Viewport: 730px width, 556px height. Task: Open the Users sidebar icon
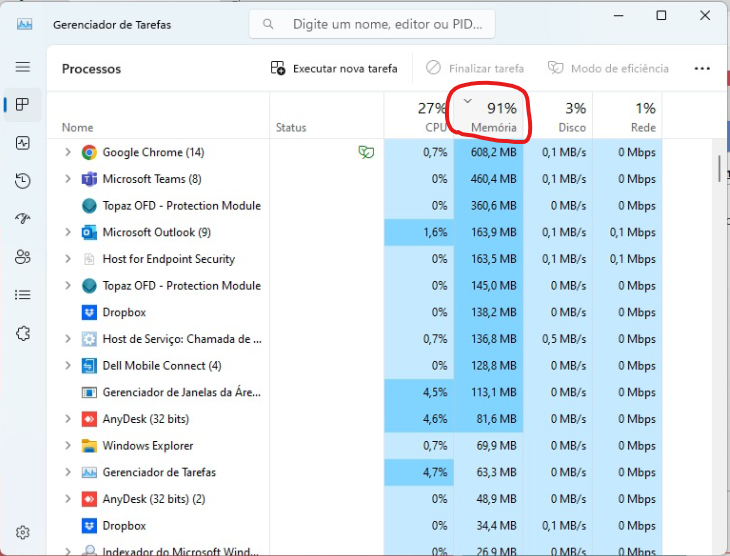[x=22, y=257]
